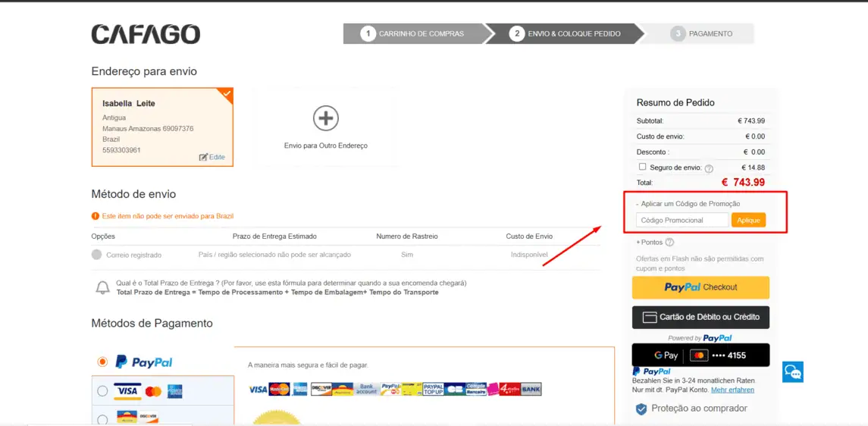Click the Pontos question mark icon

(669, 243)
